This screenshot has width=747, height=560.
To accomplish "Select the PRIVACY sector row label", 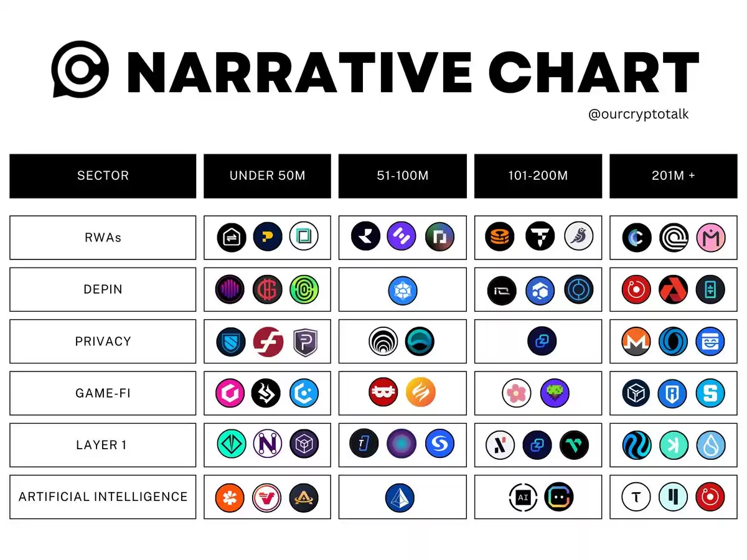I will [x=103, y=342].
